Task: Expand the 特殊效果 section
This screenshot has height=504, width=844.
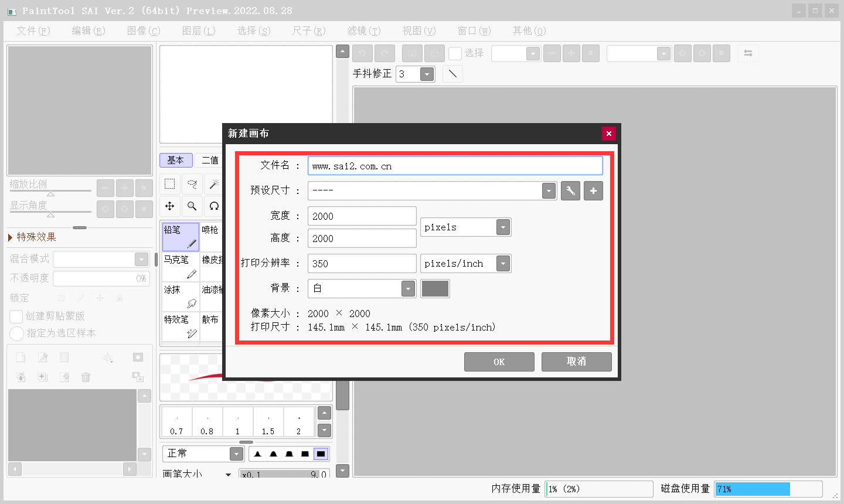Action: pyautogui.click(x=32, y=237)
